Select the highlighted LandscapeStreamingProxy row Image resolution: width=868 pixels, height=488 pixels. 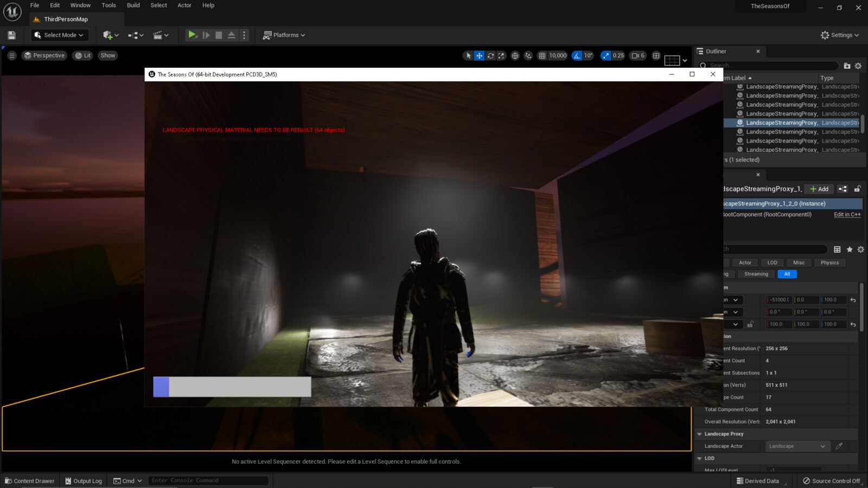(x=792, y=123)
